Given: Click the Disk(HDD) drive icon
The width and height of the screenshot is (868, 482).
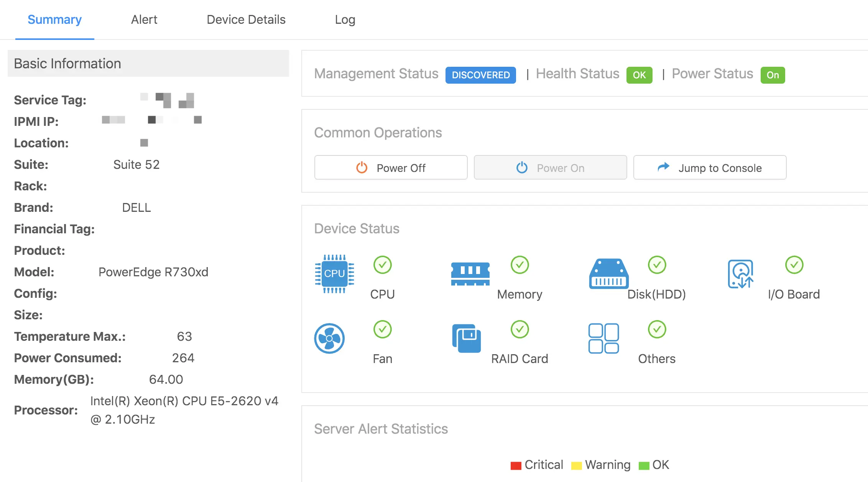Looking at the screenshot, I should coord(608,274).
